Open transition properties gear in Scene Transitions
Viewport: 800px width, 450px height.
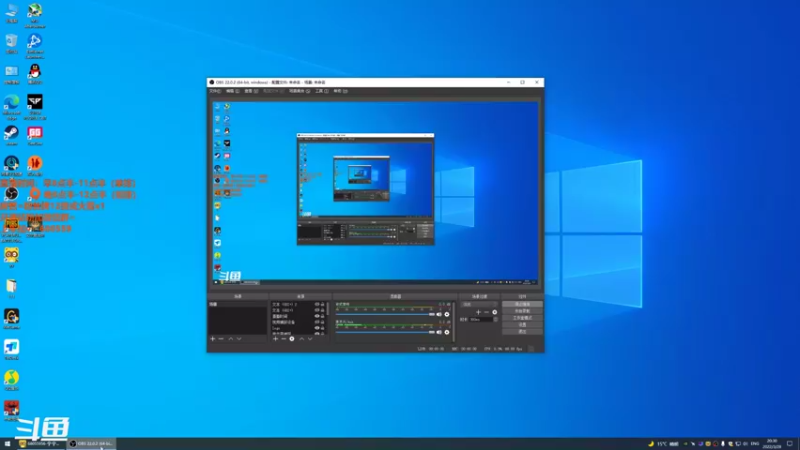click(x=494, y=312)
